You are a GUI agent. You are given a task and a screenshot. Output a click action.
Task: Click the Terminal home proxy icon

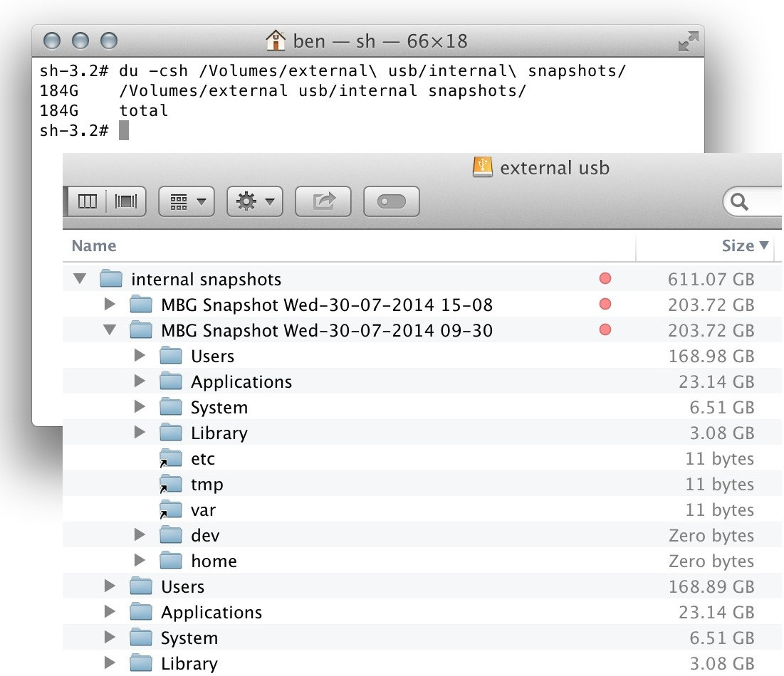pyautogui.click(x=276, y=41)
